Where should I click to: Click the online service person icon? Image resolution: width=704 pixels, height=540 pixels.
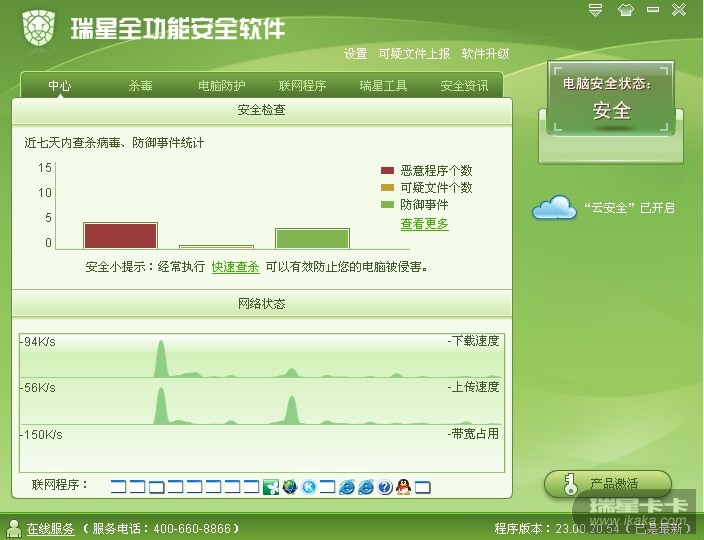click(x=14, y=528)
